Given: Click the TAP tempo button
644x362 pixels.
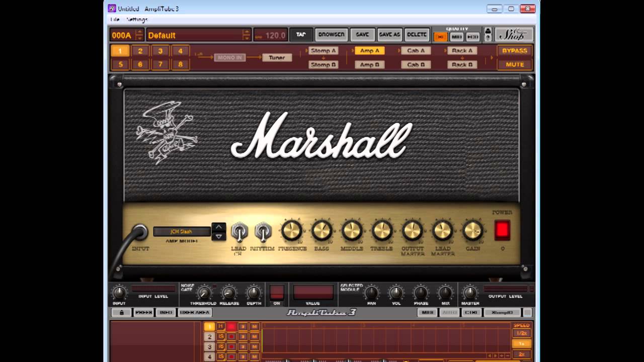Looking at the screenshot, I should (301, 35).
